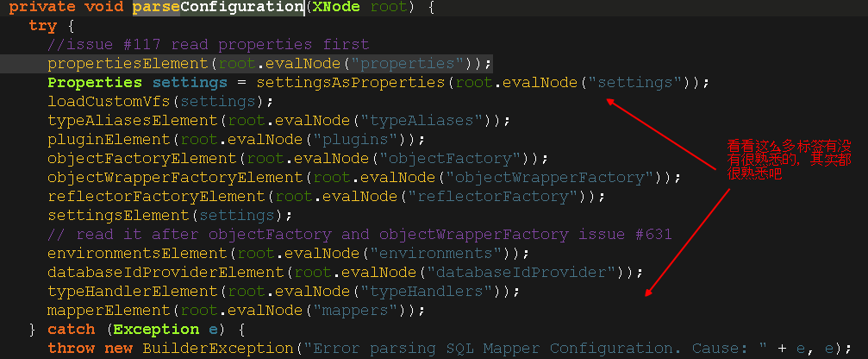Click the mapperElement method call
This screenshot has width=868, height=359.
point(109,311)
